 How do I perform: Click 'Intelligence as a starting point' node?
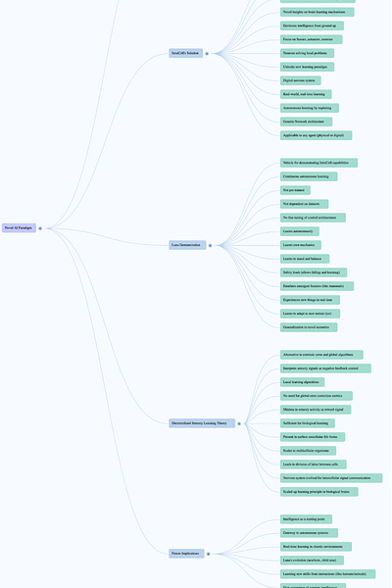pos(306,519)
